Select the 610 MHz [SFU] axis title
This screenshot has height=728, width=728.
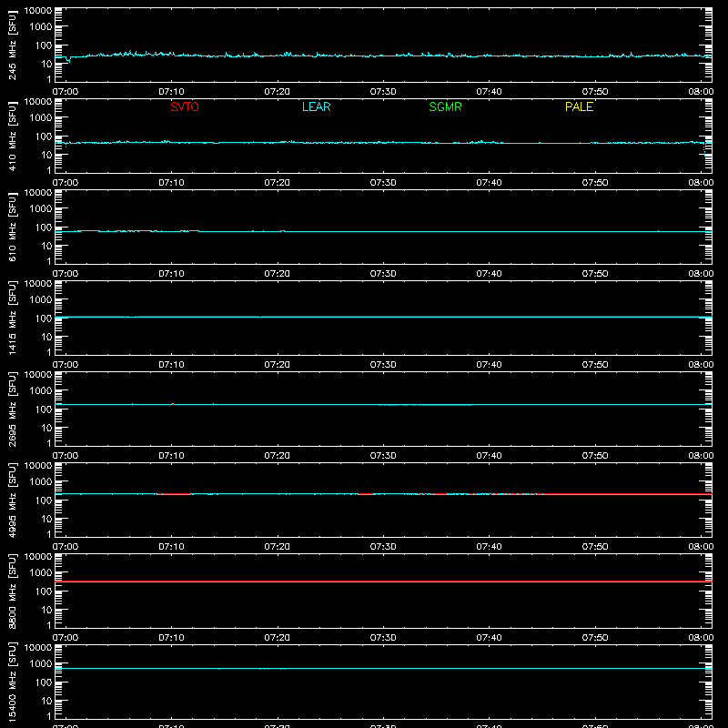(12, 227)
